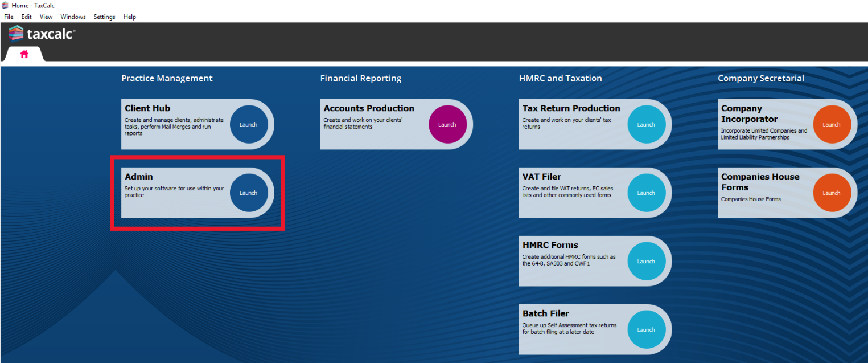868x363 pixels.
Task: Open the View menu
Action: (x=46, y=17)
